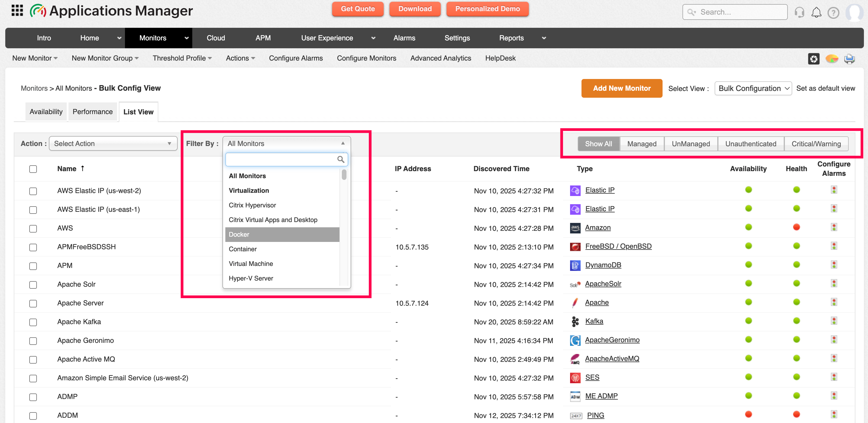Screen dimensions: 868x423
Task: Click the Kafka type icon
Action: coord(575,321)
